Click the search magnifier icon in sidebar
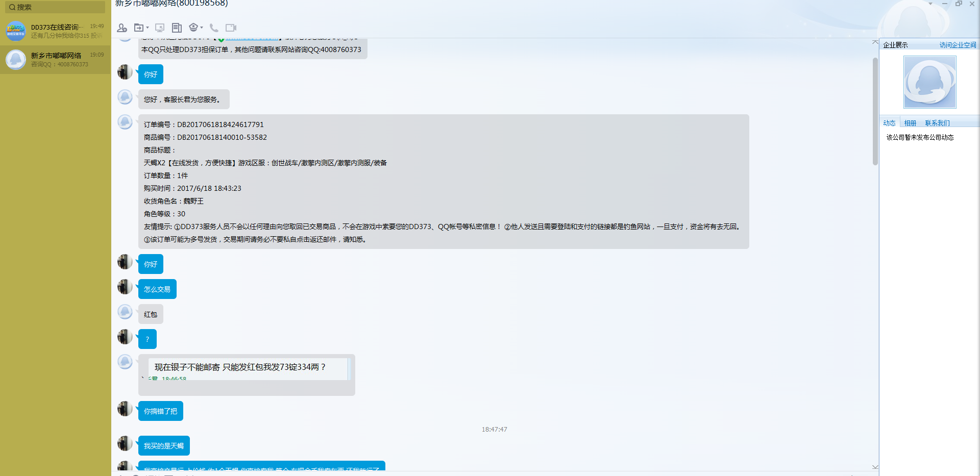Viewport: 980px width, 476px height. pos(12,7)
